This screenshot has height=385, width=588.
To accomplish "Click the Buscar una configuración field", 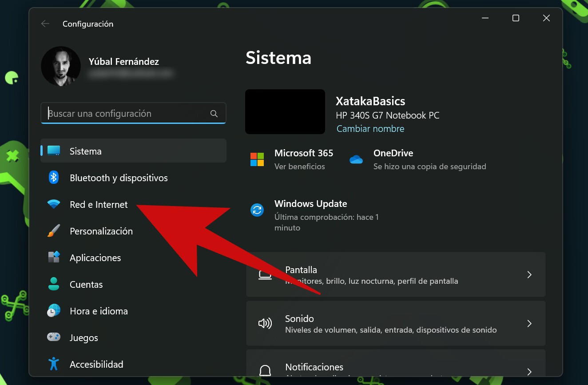I will (133, 114).
